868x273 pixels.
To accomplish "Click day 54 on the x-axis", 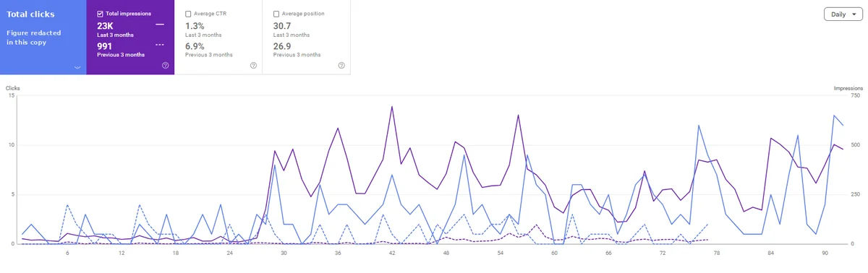I will [500, 253].
